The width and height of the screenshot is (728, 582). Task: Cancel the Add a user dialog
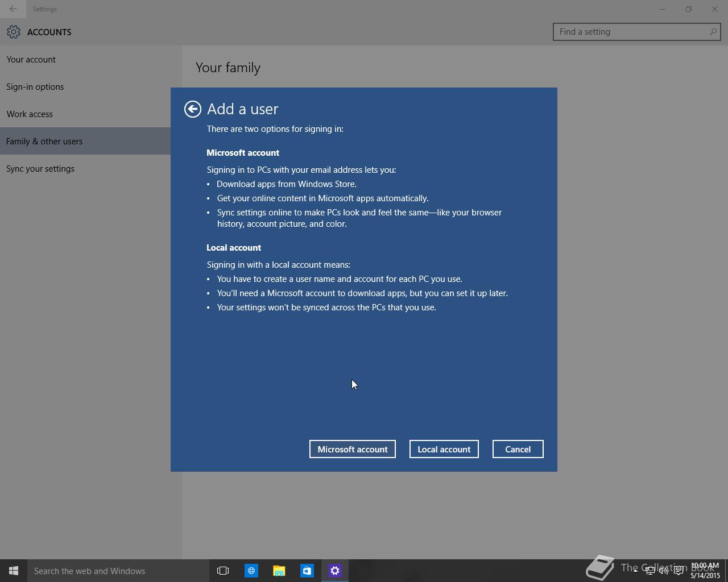(518, 449)
